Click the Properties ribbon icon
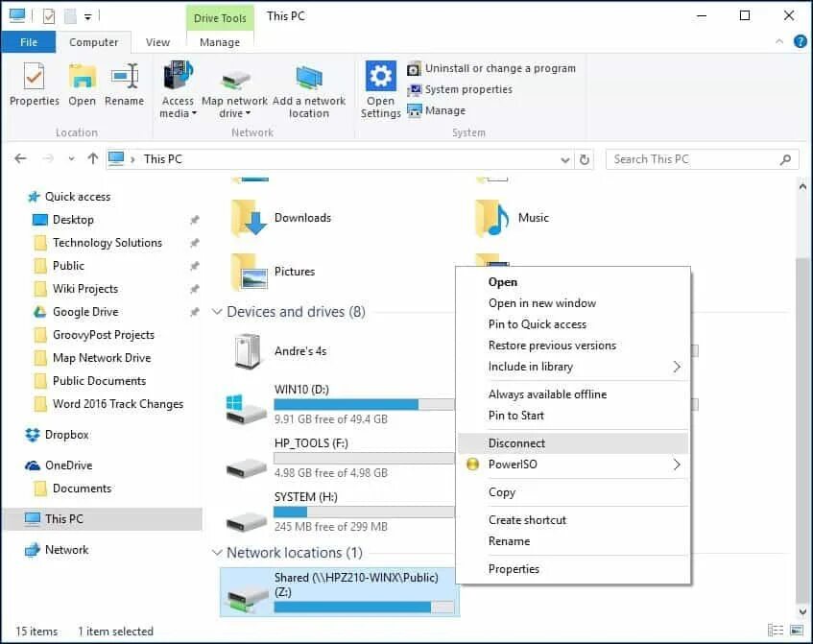The height and width of the screenshot is (644, 813). coord(35,77)
